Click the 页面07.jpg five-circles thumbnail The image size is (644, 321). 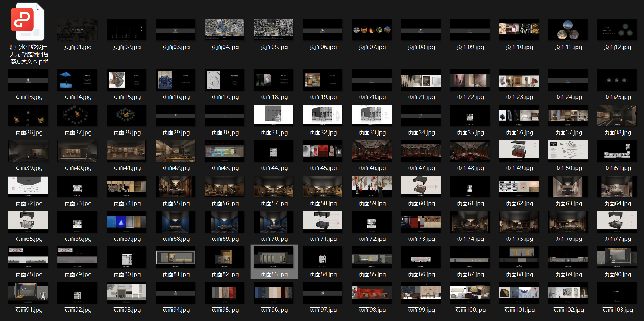(372, 30)
